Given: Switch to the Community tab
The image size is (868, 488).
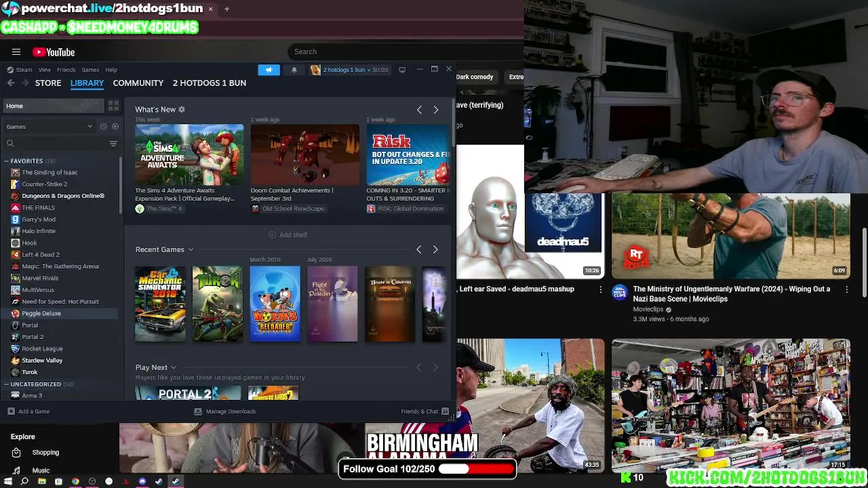Looking at the screenshot, I should (138, 83).
